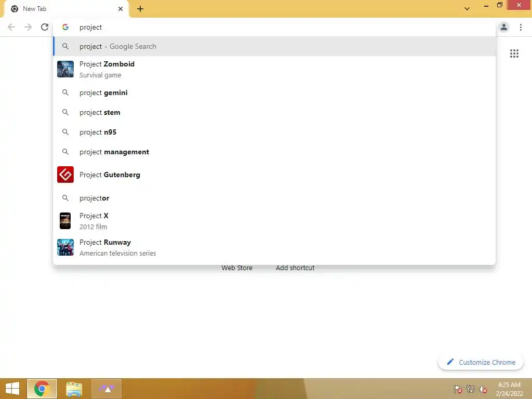Click the Project Zomboid thumbnail image
532x399 pixels.
[65, 69]
